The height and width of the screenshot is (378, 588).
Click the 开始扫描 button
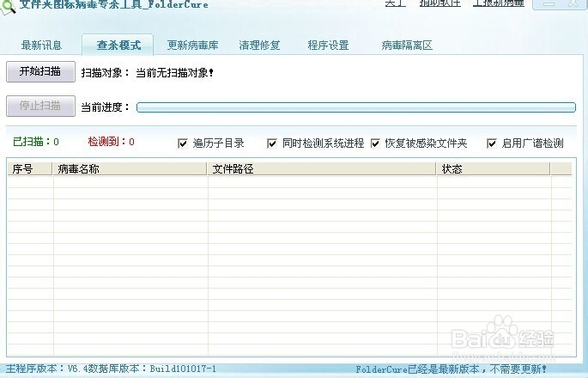(40, 71)
